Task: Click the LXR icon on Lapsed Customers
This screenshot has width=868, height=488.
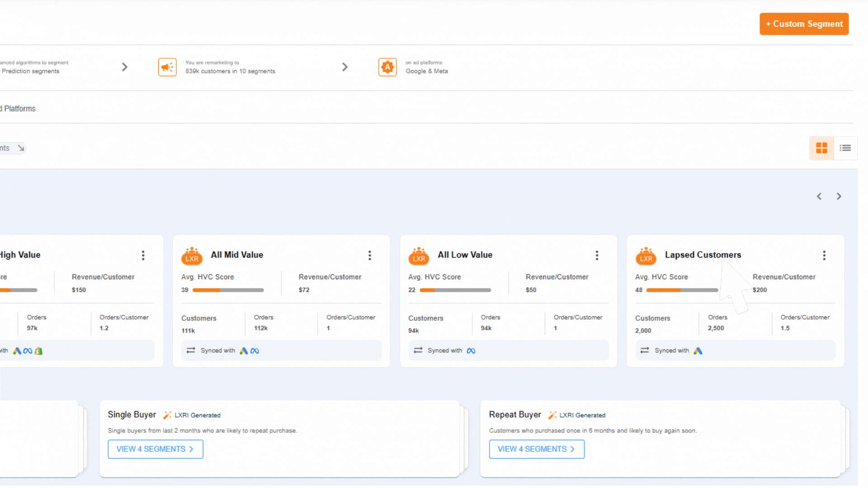Action: pyautogui.click(x=646, y=256)
